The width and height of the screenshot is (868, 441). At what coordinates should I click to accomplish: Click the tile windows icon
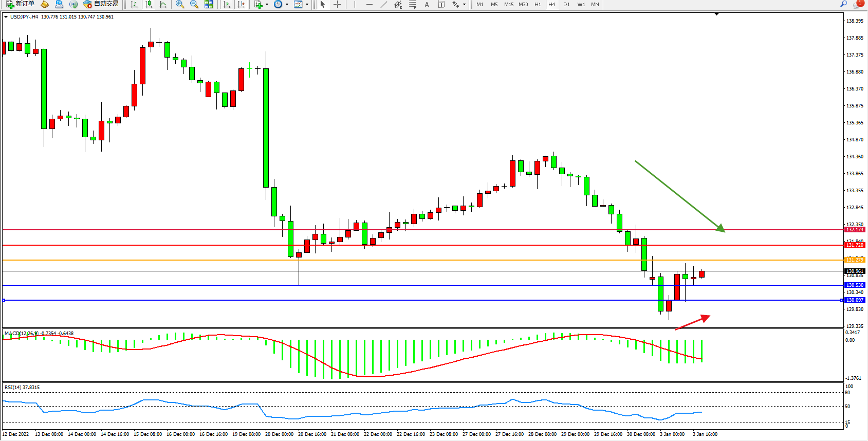click(x=209, y=4)
